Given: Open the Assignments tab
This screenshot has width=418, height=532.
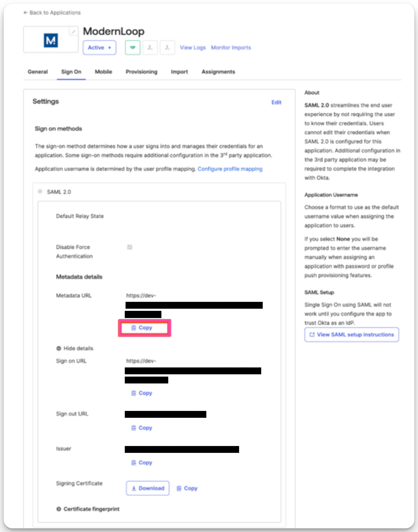Looking at the screenshot, I should tap(218, 72).
